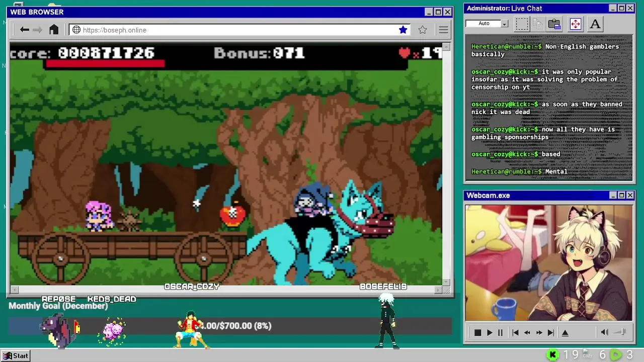The image size is (644, 362).
Task: Click the eject button in Webcam.exe
Action: [x=565, y=332]
